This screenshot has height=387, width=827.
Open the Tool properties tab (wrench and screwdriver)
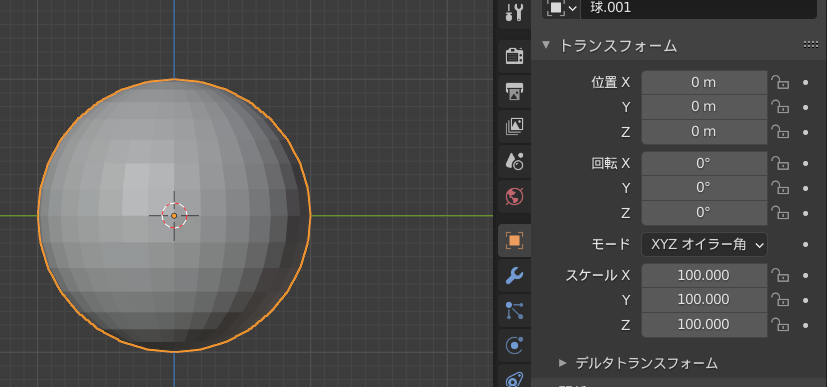(514, 11)
